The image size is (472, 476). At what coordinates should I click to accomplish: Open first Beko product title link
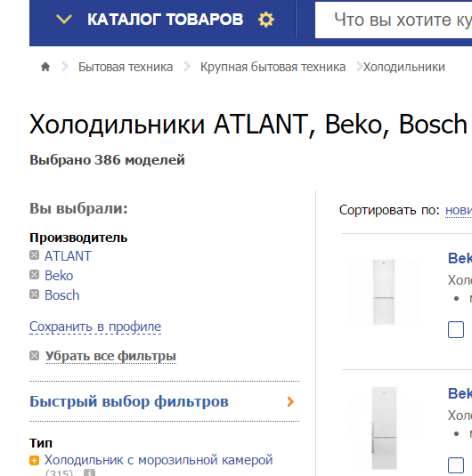[x=460, y=258]
